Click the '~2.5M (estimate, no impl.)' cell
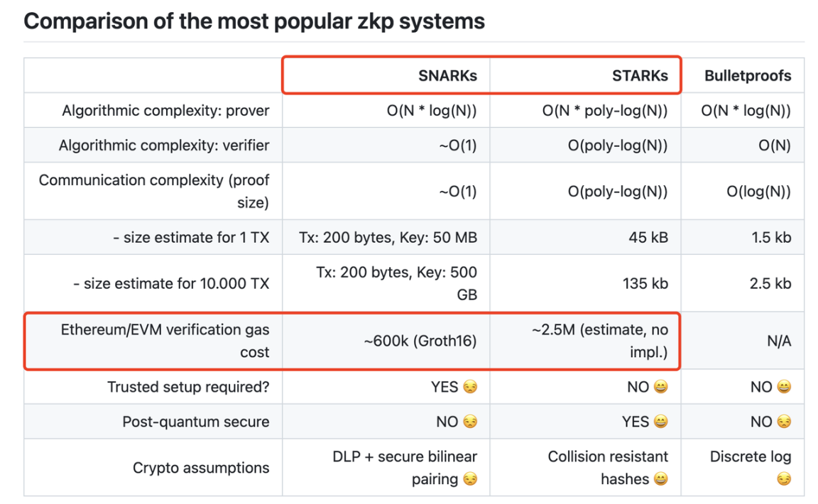The image size is (818, 504). [599, 341]
